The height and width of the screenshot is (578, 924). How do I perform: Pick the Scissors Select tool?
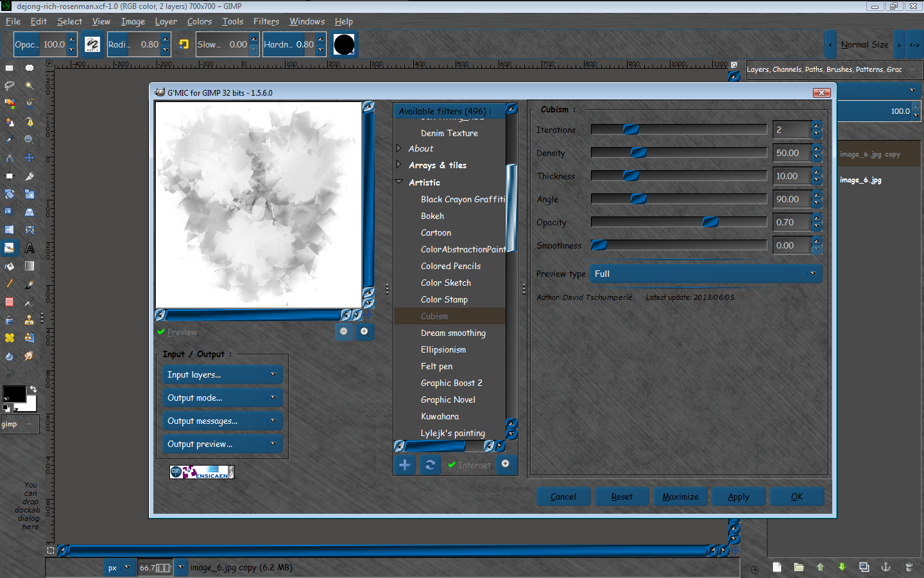tap(30, 103)
